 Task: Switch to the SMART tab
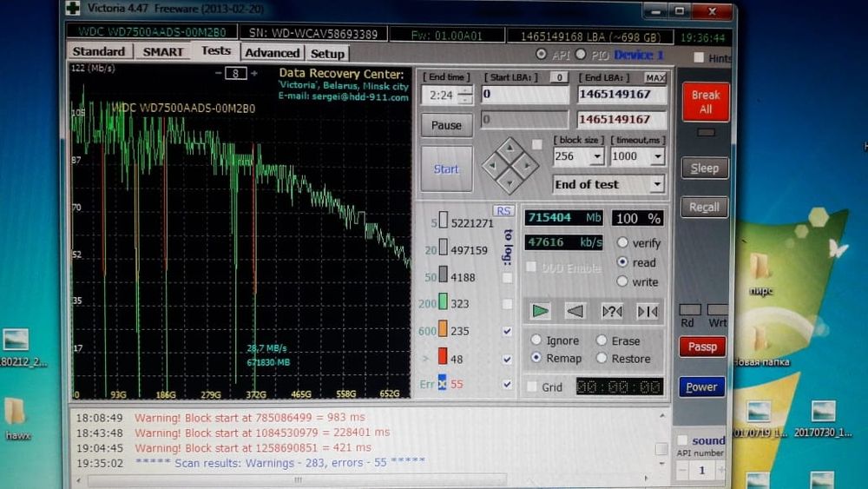(163, 51)
